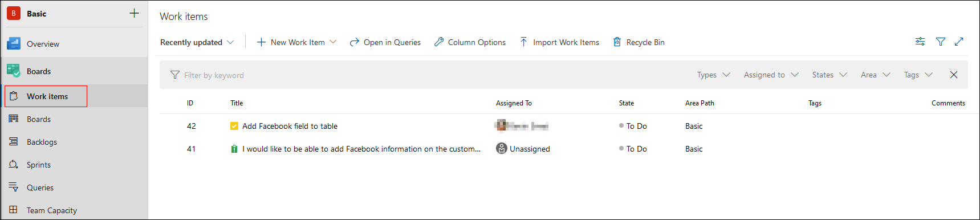Open the user story about Facebook information
This screenshot has width=980, height=220.
point(361,149)
